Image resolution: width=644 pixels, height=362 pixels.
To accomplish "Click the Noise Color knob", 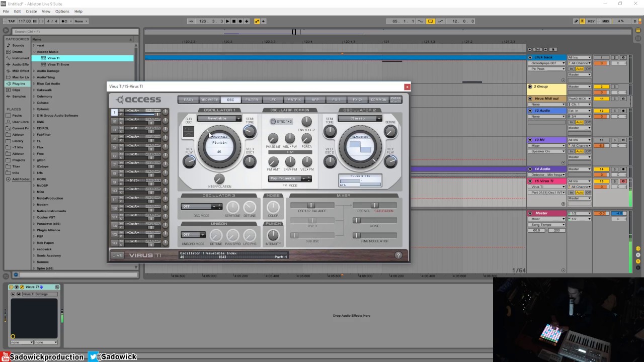I will tap(273, 207).
